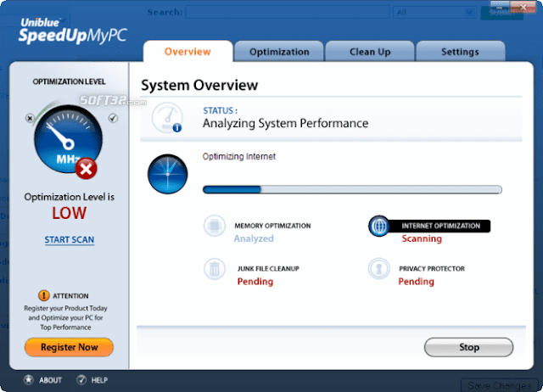The width and height of the screenshot is (543, 392).
Task: Click the red X badge on gauge
Action: [x=86, y=169]
